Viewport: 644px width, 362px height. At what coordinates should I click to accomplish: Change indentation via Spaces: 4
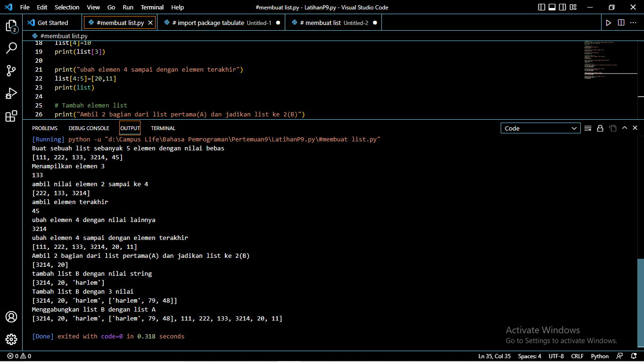click(x=530, y=356)
